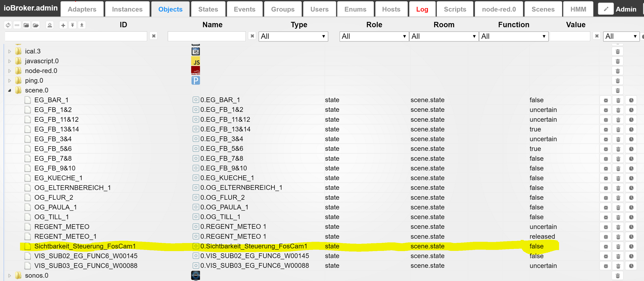Delete the scene.0 folder
Image resolution: width=644 pixels, height=281 pixels.
[x=618, y=91]
